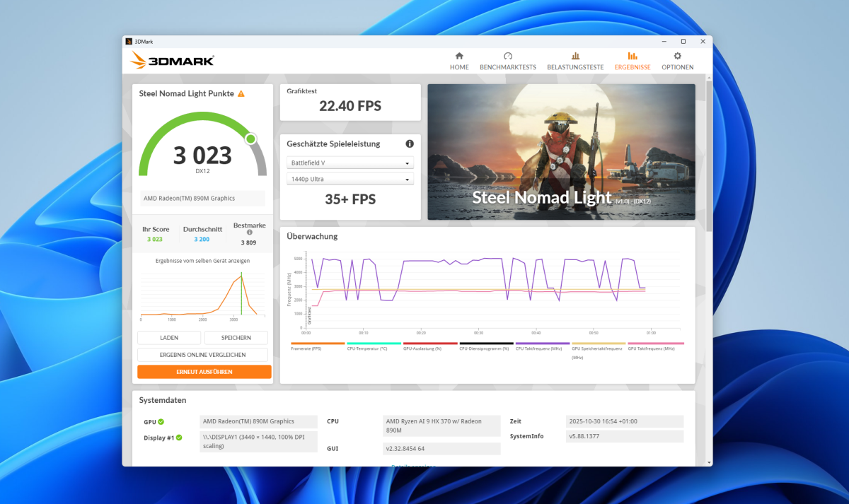Click the purple CPU Taktfrequenz legend swatch

pyautogui.click(x=542, y=344)
